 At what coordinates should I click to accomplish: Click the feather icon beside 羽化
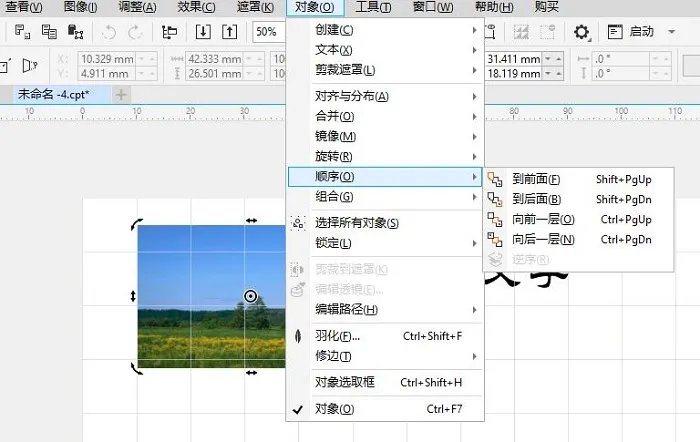coord(298,336)
